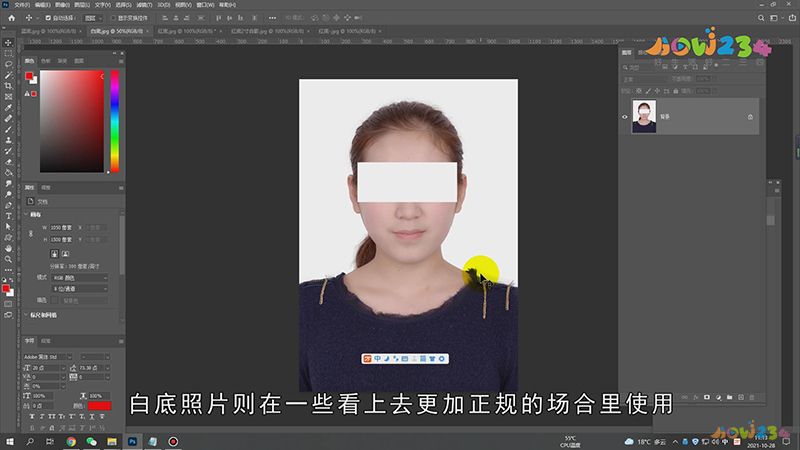Open the File menu
Screen dimensions: 800x450
(x=21, y=5)
